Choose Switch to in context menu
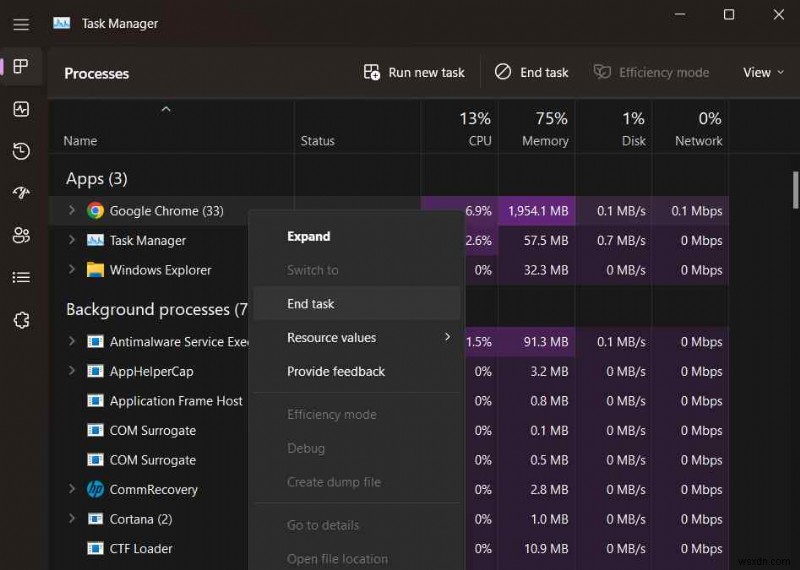Screen dimensions: 800x570 (356, 270)
